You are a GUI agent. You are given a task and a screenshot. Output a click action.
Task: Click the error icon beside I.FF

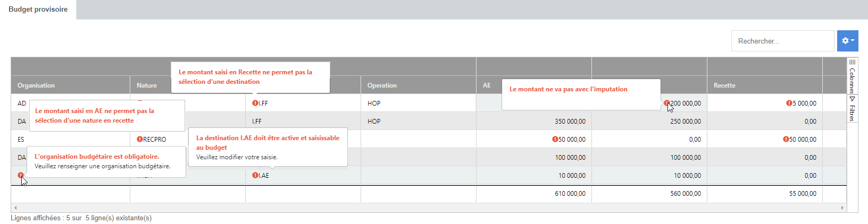(x=255, y=104)
